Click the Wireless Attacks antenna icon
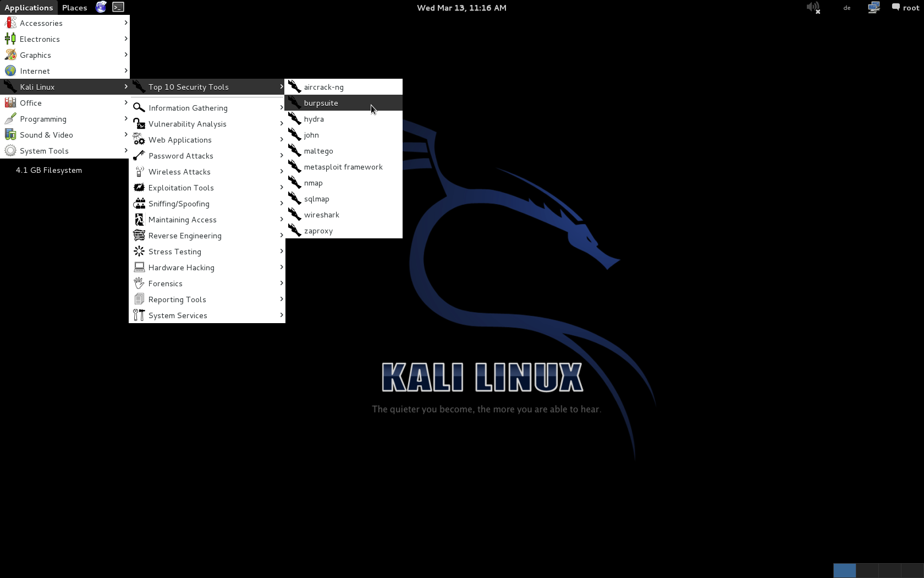This screenshot has width=924, height=578. [139, 172]
